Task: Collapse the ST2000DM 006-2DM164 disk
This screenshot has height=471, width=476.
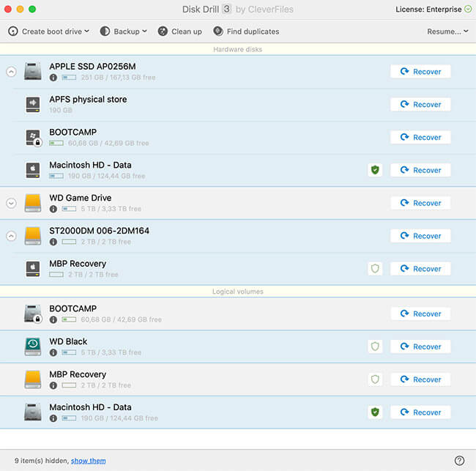Action: click(x=11, y=236)
